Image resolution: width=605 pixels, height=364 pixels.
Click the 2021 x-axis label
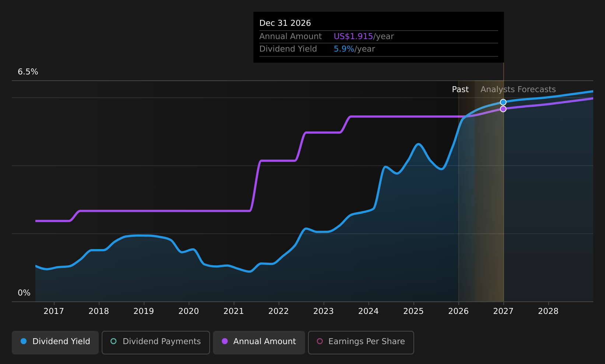[234, 311]
